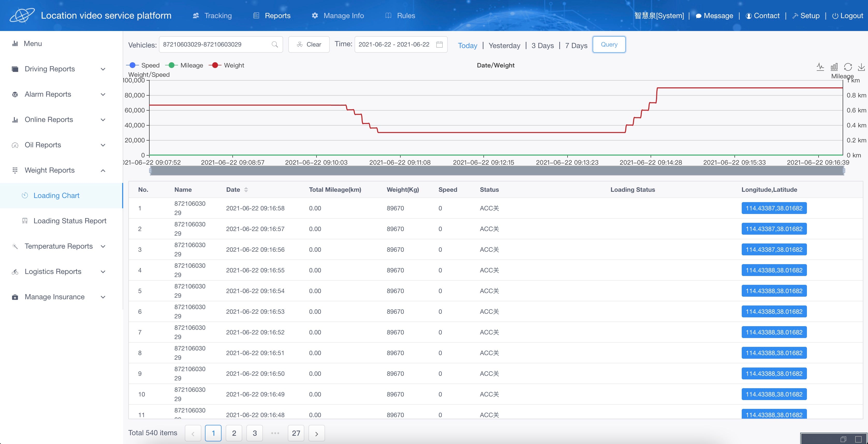Viewport: 868px width, 444px height.
Task: Toggle Speed series in chart legend
Action: [x=143, y=65]
